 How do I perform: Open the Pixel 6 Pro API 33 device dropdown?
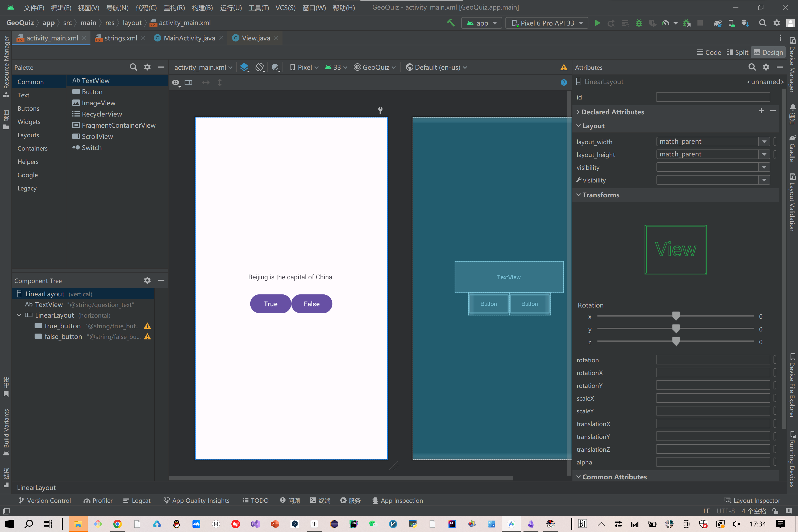tap(547, 23)
